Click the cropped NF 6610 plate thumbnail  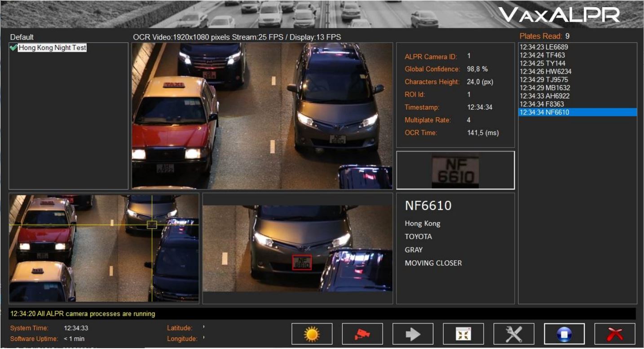click(x=455, y=171)
